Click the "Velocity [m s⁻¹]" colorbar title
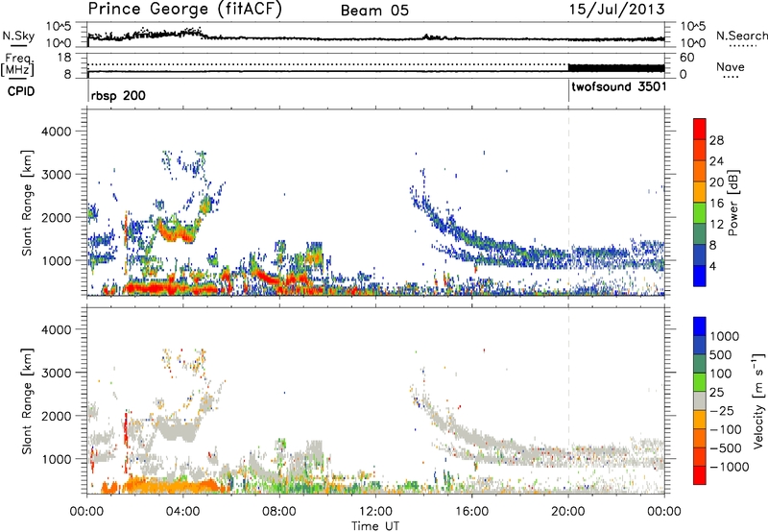768x532 pixels. click(x=758, y=400)
